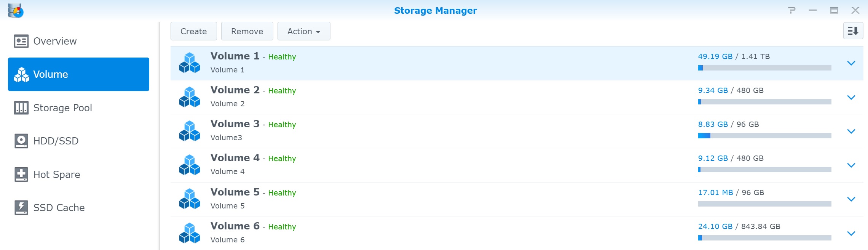Open the Action dropdown menu
This screenshot has height=250, width=868.
[303, 31]
